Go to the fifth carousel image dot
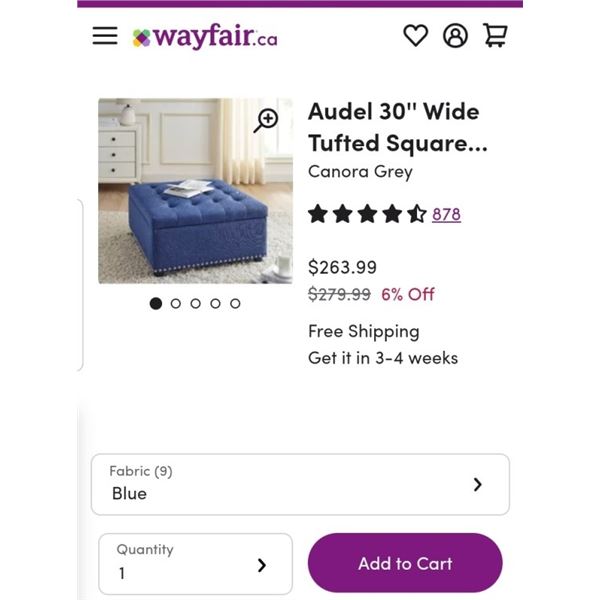This screenshot has width=600, height=600. point(235,303)
